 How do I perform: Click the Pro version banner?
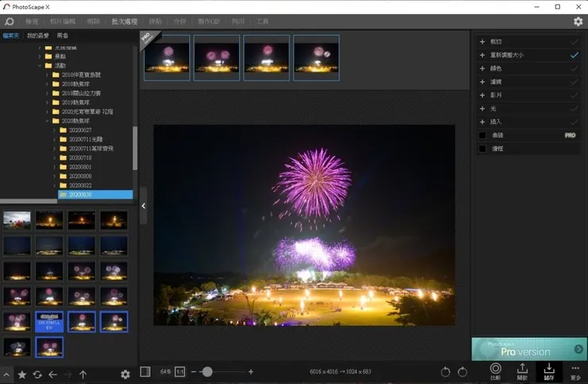click(x=529, y=349)
